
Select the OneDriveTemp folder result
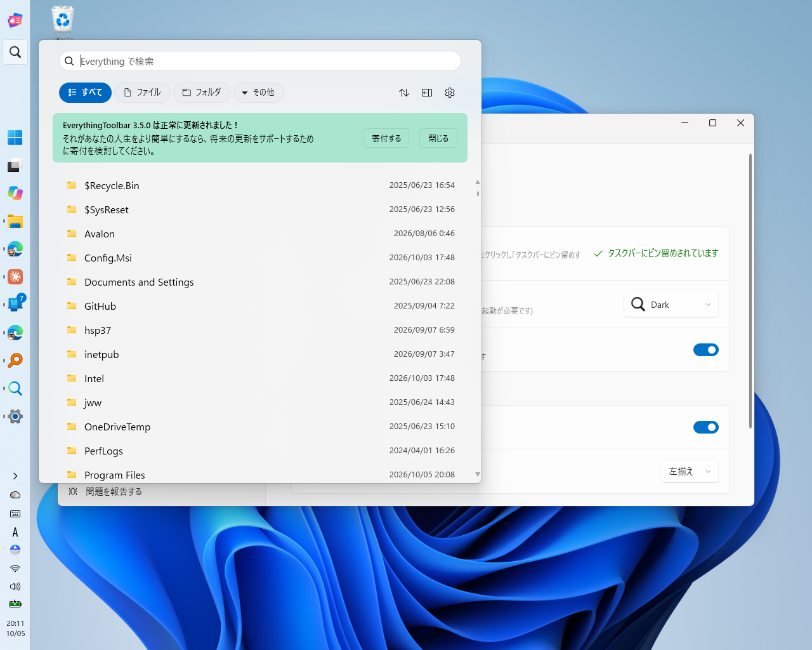pos(260,427)
